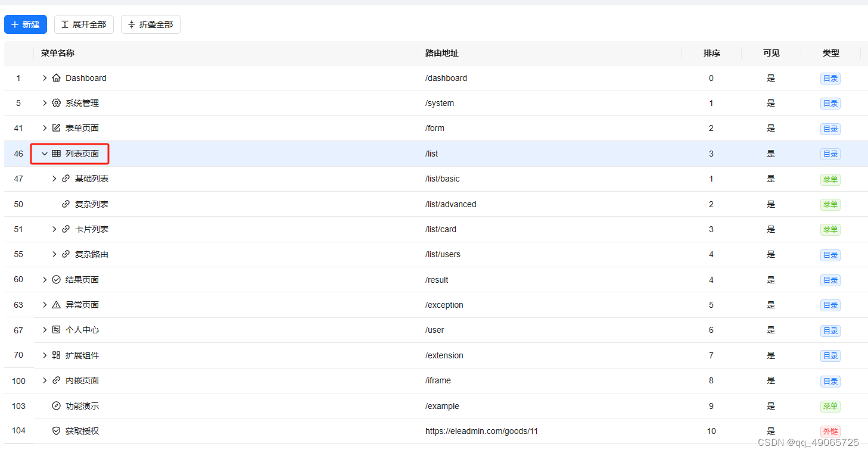Click the home icon beside Dashboard
The width and height of the screenshot is (868, 453).
point(57,78)
